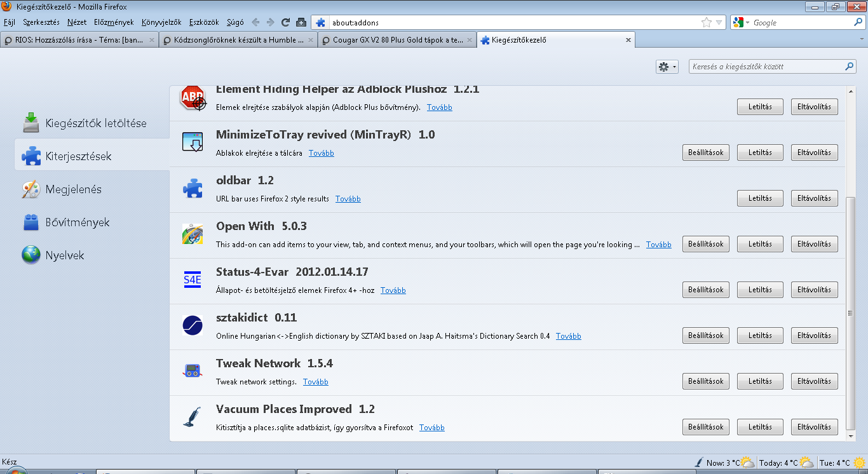Click the Status-4-Evar S4E icon
This screenshot has width=868, height=474.
click(x=193, y=280)
